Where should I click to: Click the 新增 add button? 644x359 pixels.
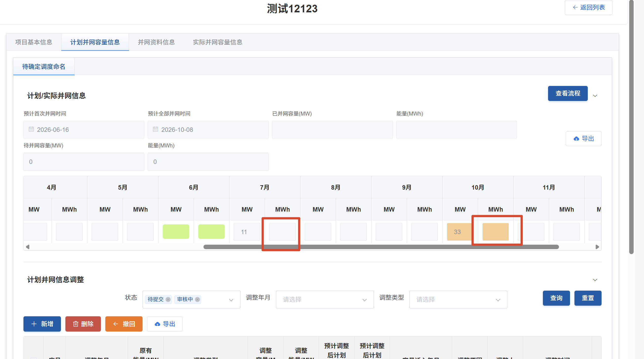pos(42,324)
